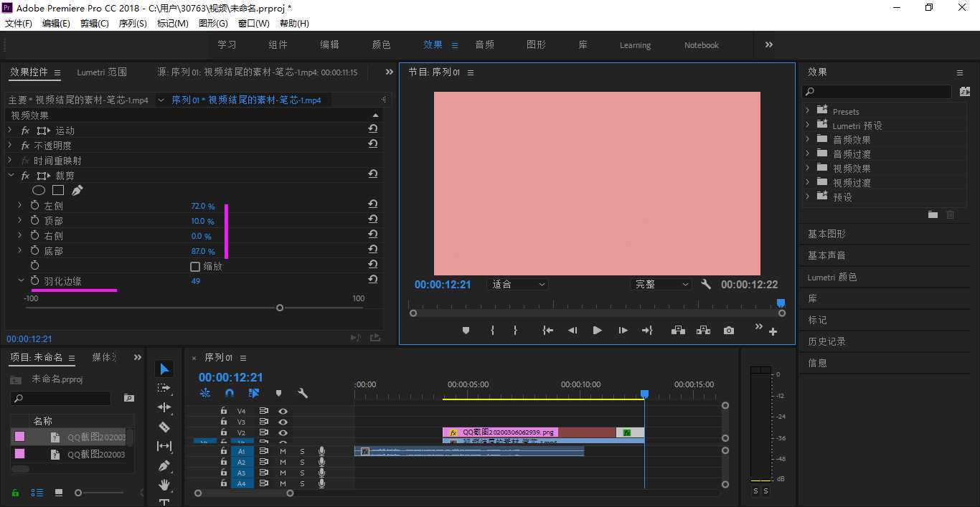Open the button editor plus icon

pos(773,331)
